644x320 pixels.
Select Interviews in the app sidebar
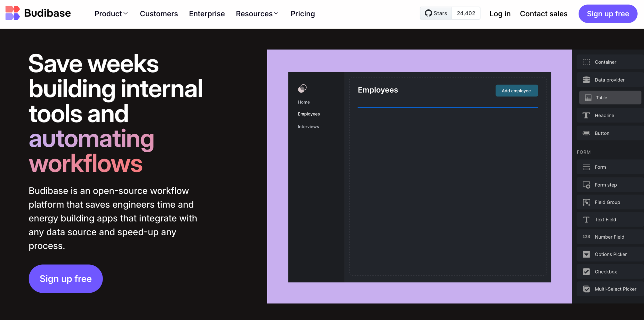click(x=308, y=127)
